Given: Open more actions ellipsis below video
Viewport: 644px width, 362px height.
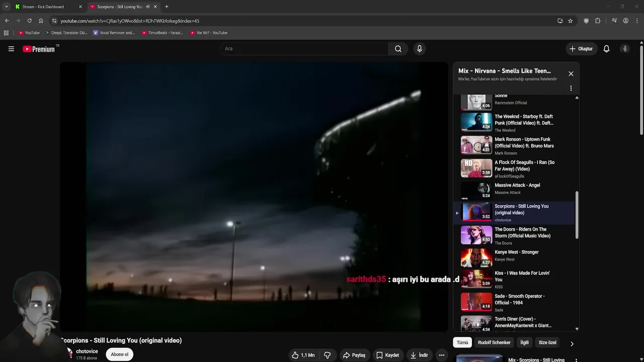Looking at the screenshot, I should tap(441, 355).
